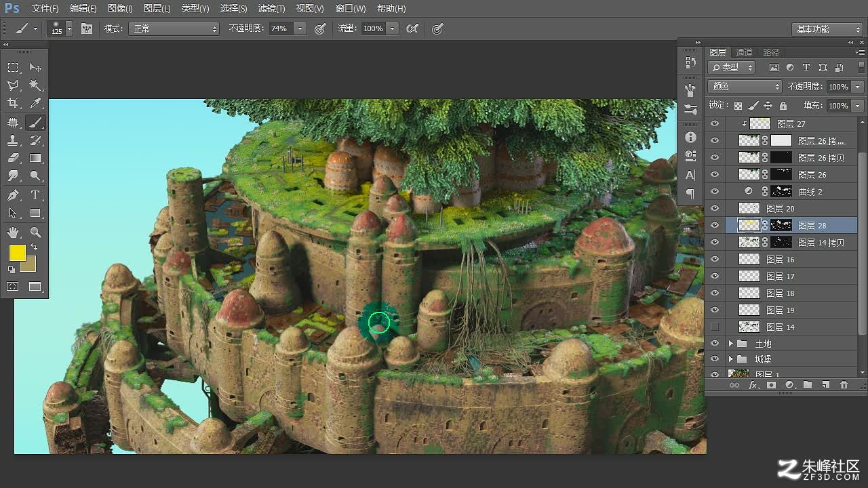Viewport: 868px width, 488px height.
Task: Select the Polygonal Lasso tool
Action: (13, 85)
